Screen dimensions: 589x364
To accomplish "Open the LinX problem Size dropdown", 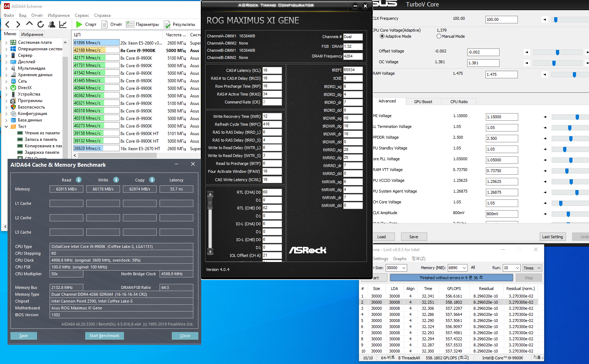I will pos(404,268).
